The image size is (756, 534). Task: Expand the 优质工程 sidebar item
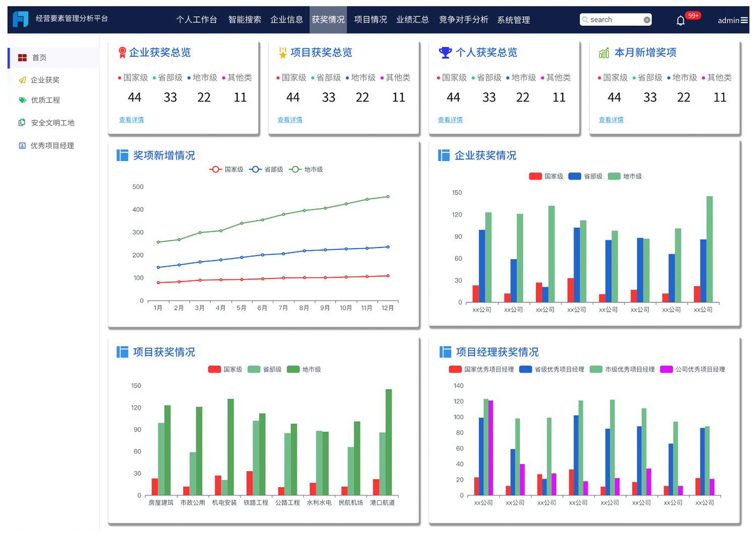click(45, 100)
